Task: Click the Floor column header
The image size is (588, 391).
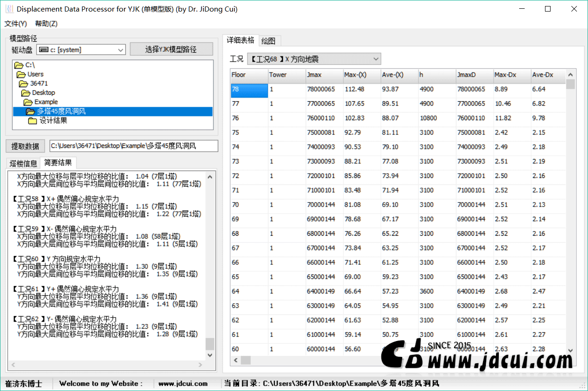Action: click(249, 75)
